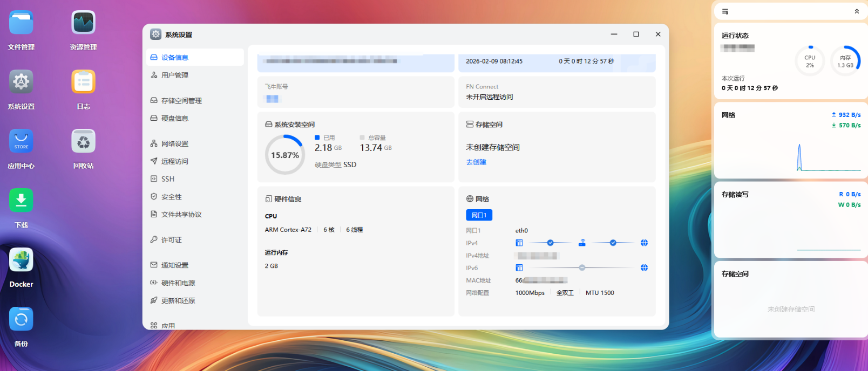Viewport: 868px width, 371px height.
Task: Click the 去创建 storage link
Action: pyautogui.click(x=476, y=162)
